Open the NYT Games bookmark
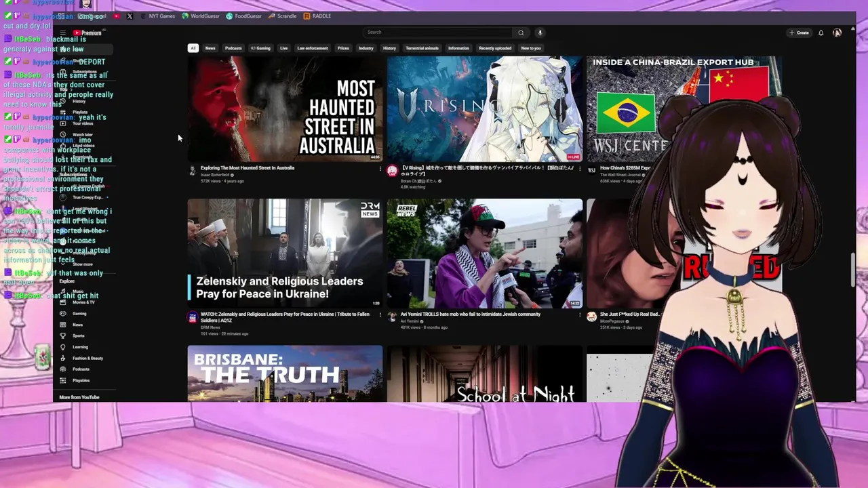This screenshot has width=868, height=488. point(157,16)
